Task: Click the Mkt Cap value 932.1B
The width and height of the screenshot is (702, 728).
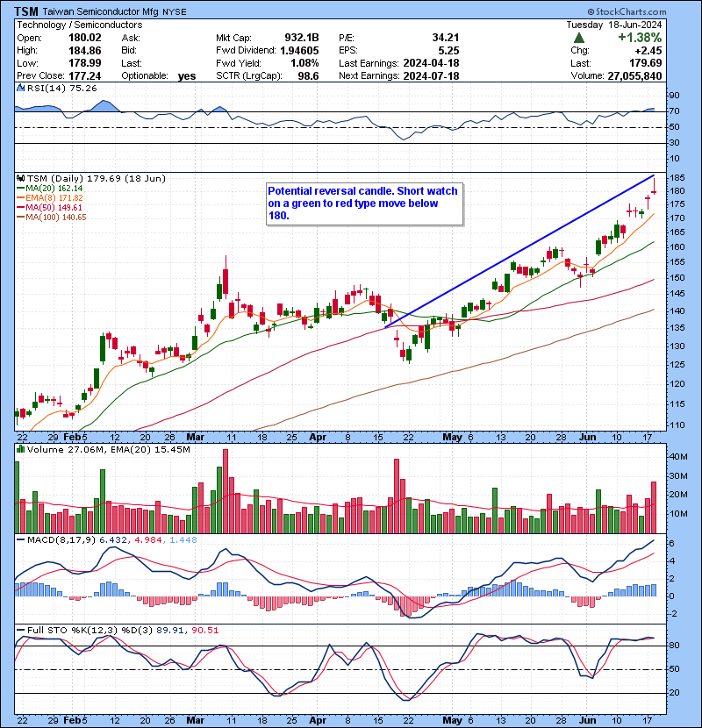Action: pos(302,38)
